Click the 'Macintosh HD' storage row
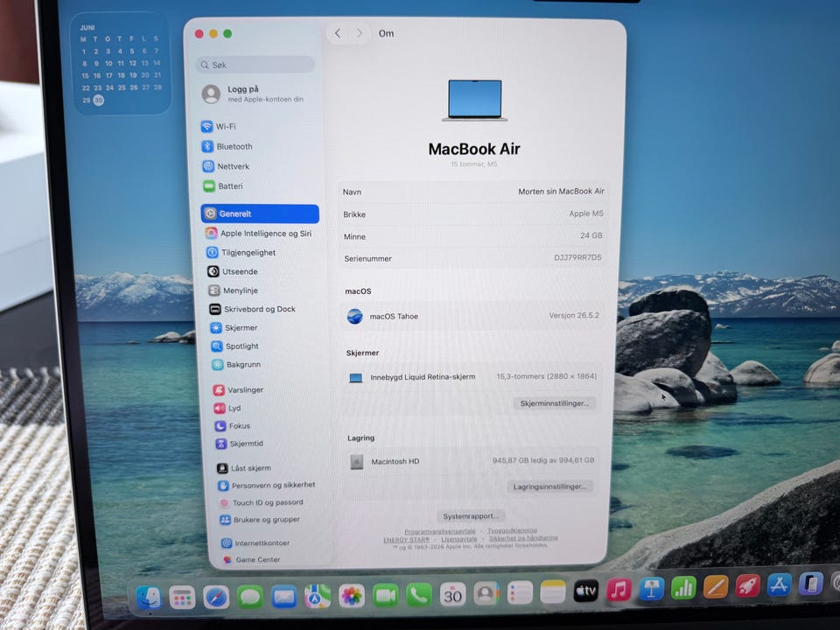Viewport: 840px width, 630px height. click(472, 461)
